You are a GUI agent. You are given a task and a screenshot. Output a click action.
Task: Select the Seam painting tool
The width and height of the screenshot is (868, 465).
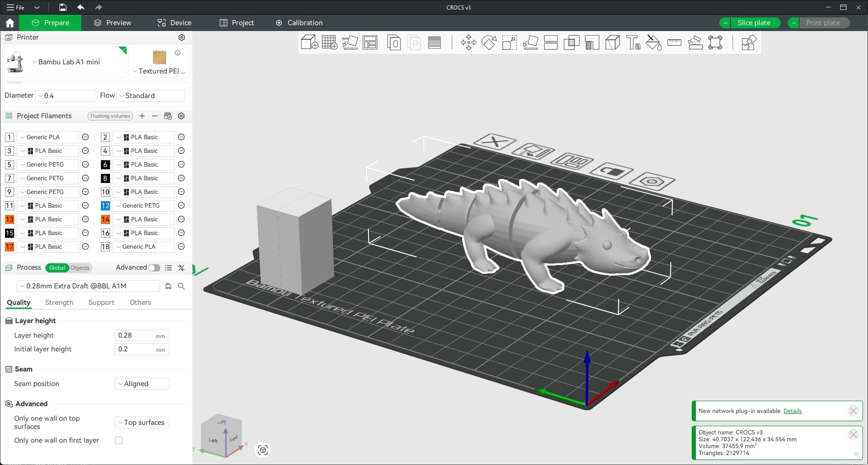[x=612, y=42]
